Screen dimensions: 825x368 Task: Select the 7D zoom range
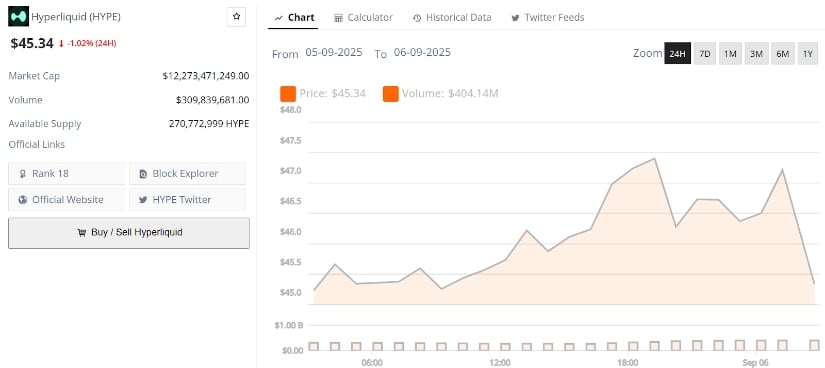point(705,54)
